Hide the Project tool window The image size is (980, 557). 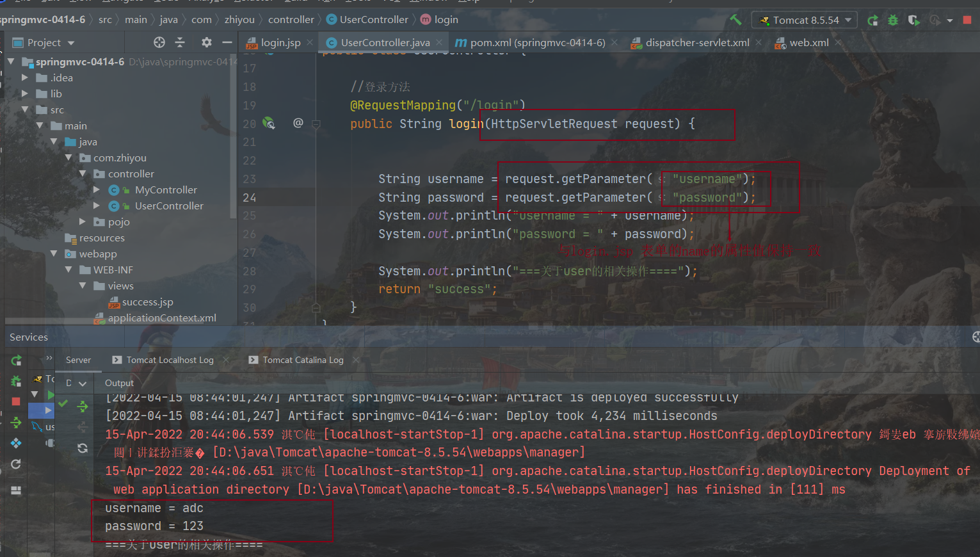[x=227, y=42]
